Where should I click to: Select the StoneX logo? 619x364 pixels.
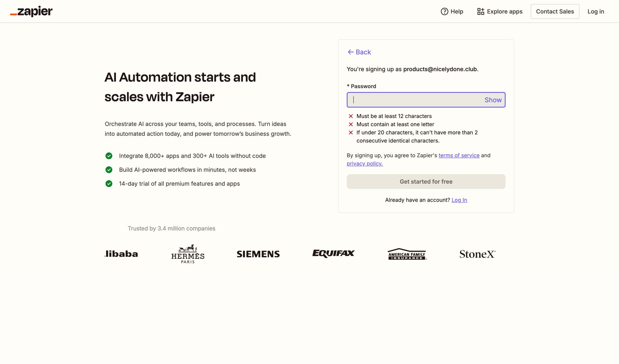click(477, 254)
